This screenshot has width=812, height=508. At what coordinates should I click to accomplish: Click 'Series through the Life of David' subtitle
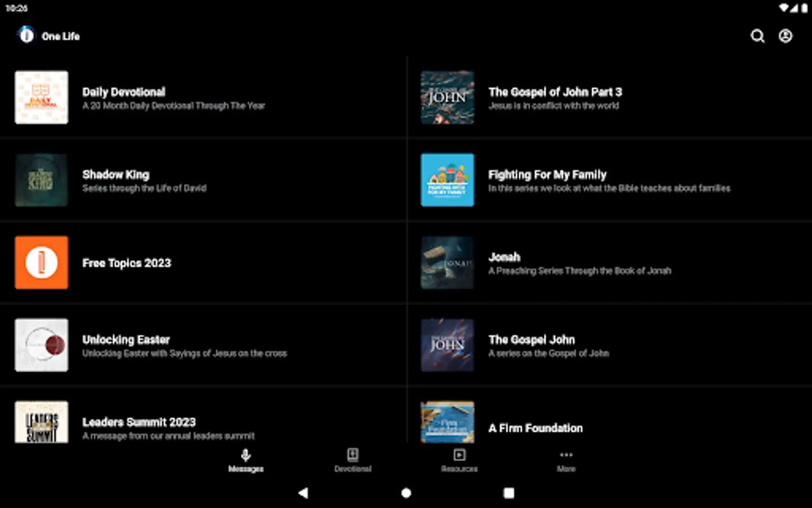(144, 188)
